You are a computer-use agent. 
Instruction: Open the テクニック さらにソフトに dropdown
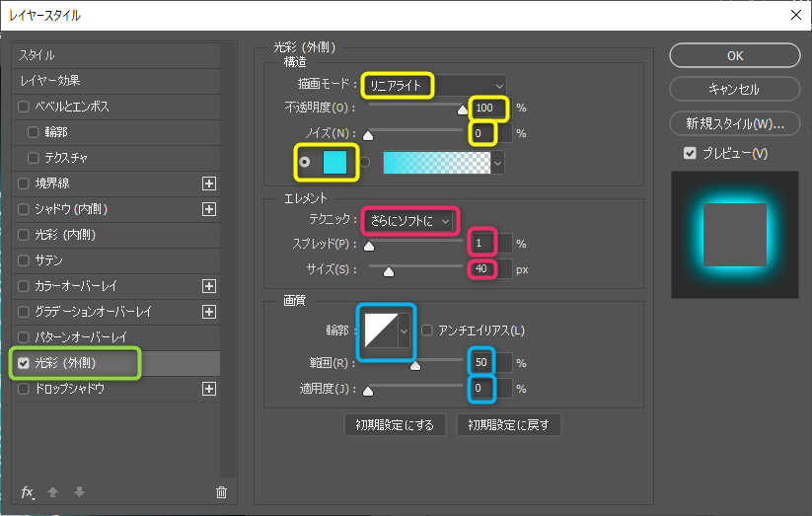click(409, 221)
